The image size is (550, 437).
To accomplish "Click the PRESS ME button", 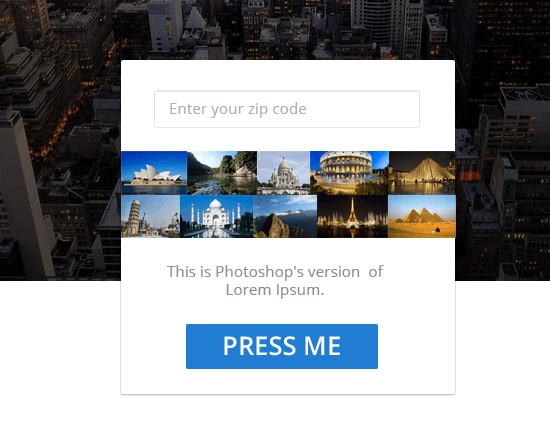I will point(282,346).
